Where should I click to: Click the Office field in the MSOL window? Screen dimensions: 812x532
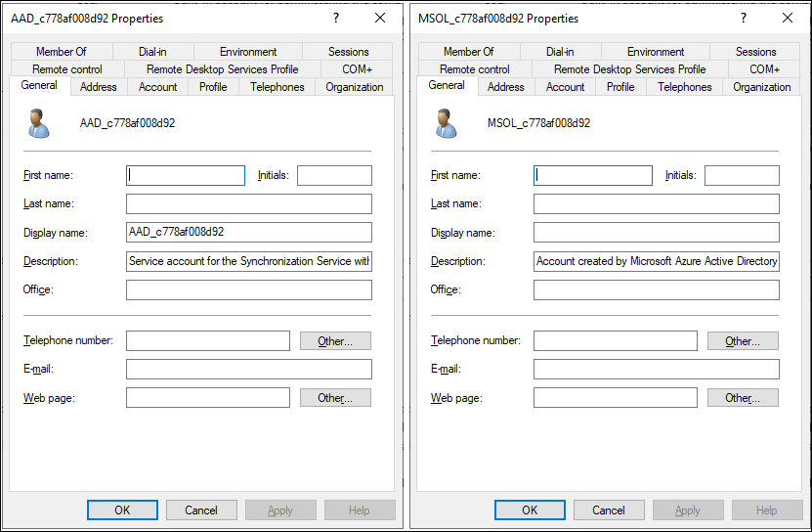click(x=657, y=289)
